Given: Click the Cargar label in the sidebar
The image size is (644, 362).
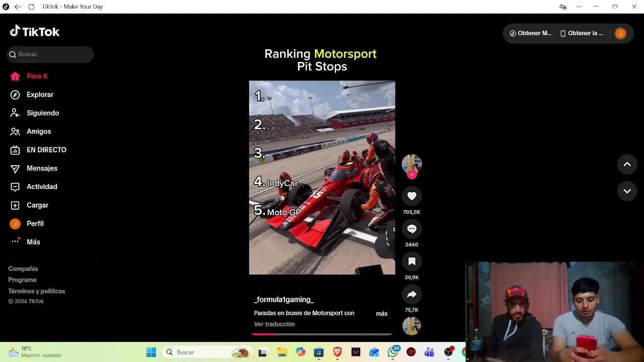Looking at the screenshot, I should 38,205.
